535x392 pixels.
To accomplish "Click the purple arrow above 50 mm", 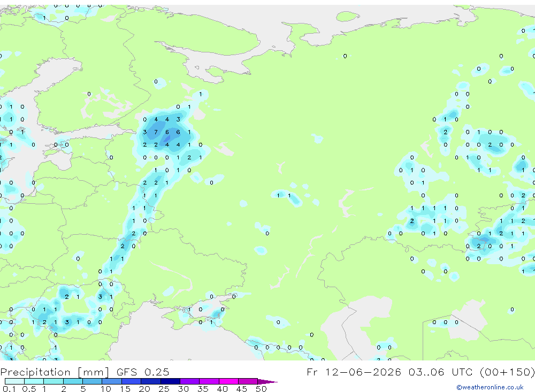I will point(267,381).
